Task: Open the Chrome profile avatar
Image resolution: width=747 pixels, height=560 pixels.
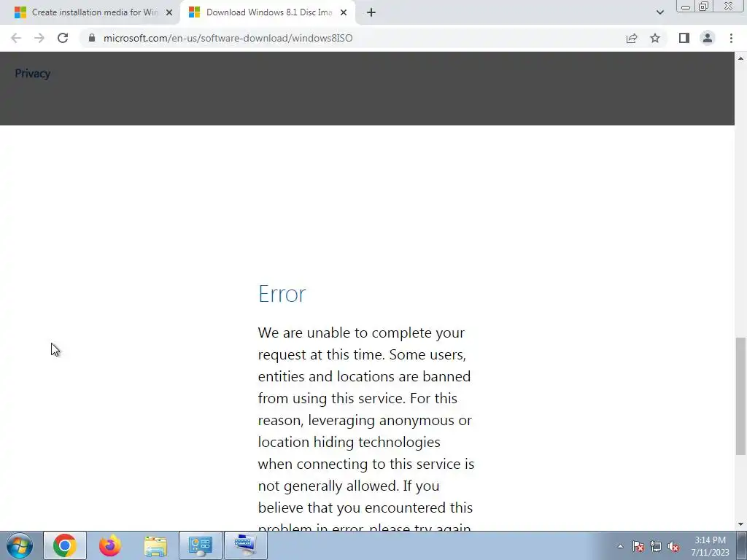Action: [x=708, y=38]
